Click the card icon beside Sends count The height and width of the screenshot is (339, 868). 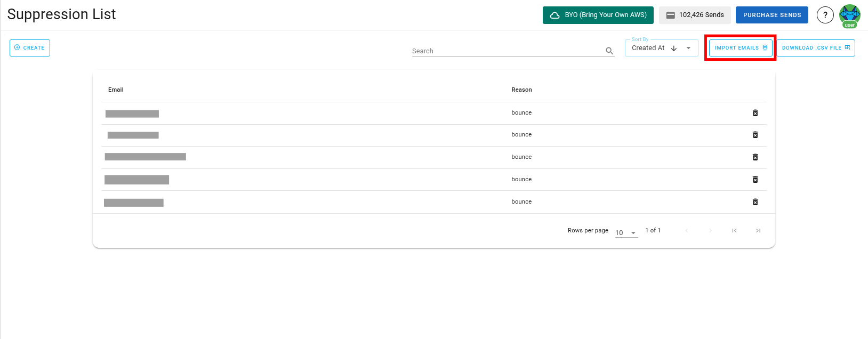(670, 15)
